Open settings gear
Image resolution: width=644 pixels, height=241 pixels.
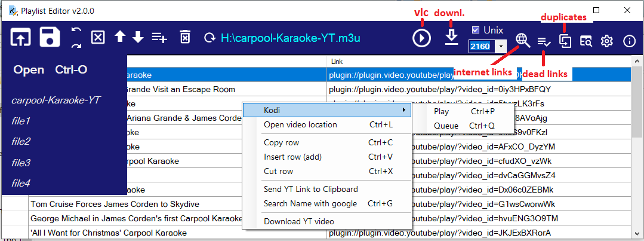tap(607, 41)
